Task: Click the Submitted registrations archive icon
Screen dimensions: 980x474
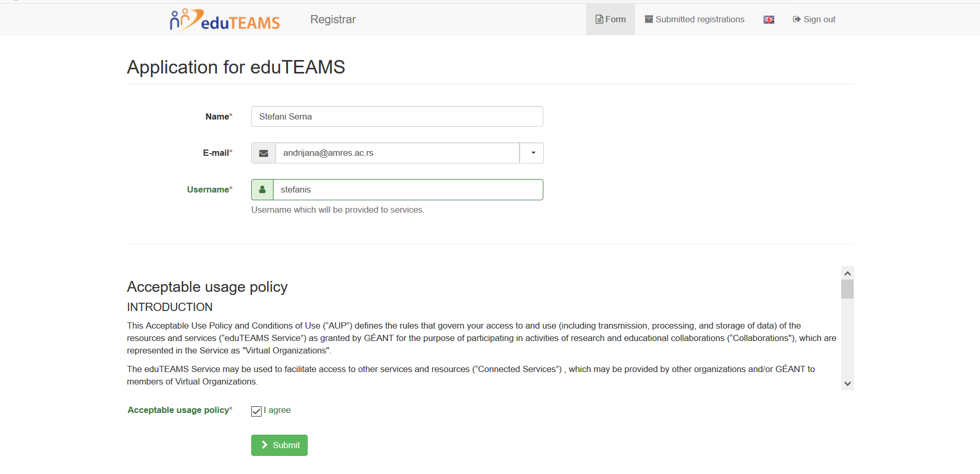Action: coord(648,19)
